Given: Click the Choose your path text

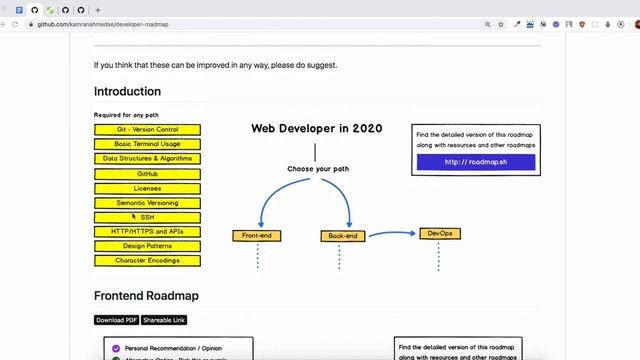Looking at the screenshot, I should [x=318, y=169].
